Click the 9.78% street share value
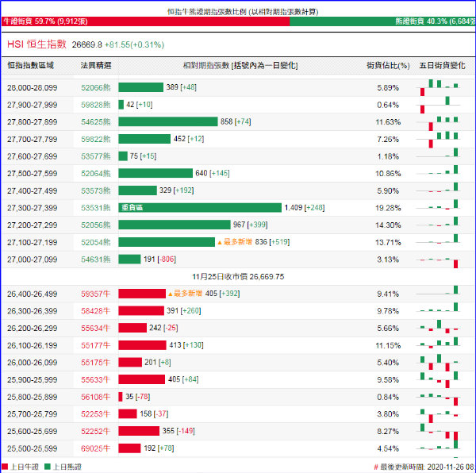 pos(388,311)
